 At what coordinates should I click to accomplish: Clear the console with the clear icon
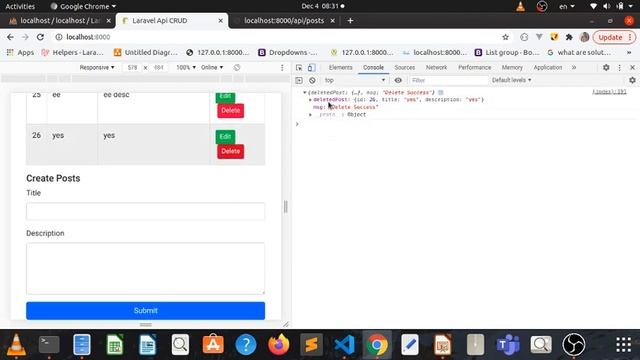click(312, 80)
